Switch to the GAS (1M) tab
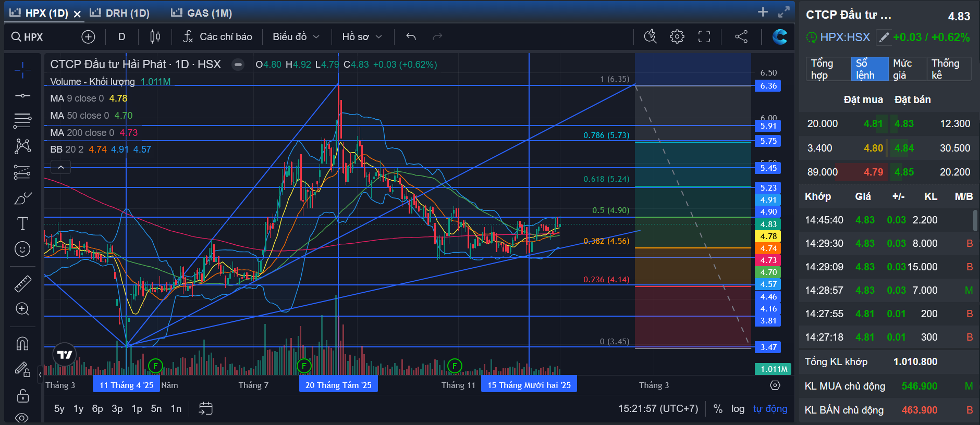Image resolution: width=980 pixels, height=425 pixels. [x=202, y=13]
